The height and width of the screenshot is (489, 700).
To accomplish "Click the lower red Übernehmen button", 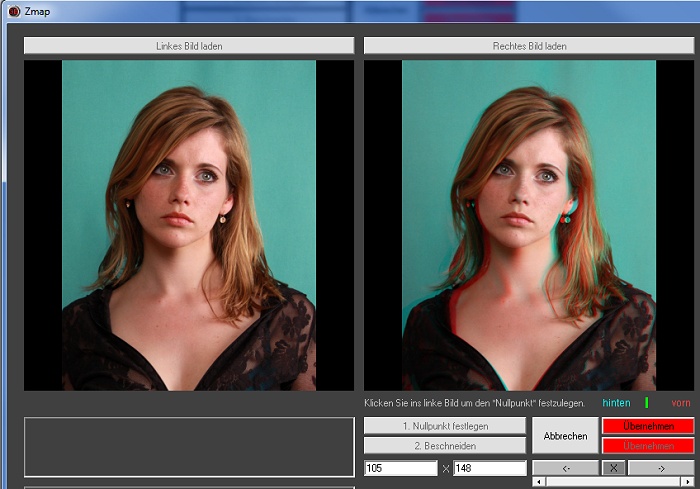I will (x=647, y=445).
